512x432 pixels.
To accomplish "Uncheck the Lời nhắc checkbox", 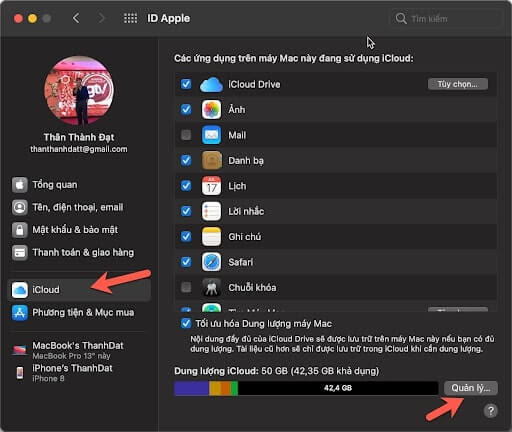I will [186, 211].
